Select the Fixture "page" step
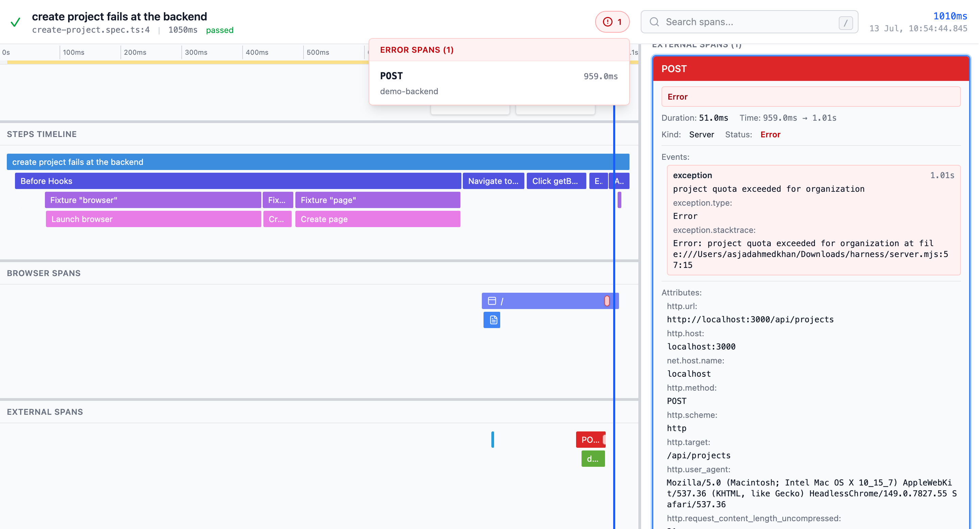Image resolution: width=980 pixels, height=529 pixels. 377,200
